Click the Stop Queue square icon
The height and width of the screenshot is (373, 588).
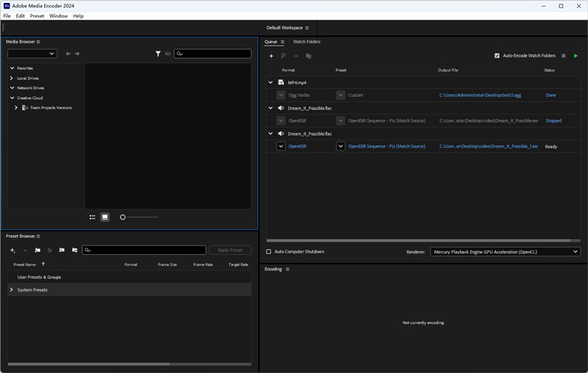[x=563, y=56]
